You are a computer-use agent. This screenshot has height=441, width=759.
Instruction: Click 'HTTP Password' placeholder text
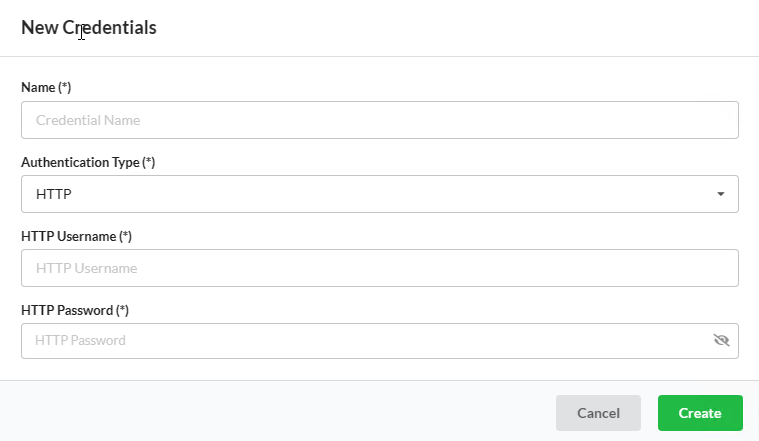[80, 340]
